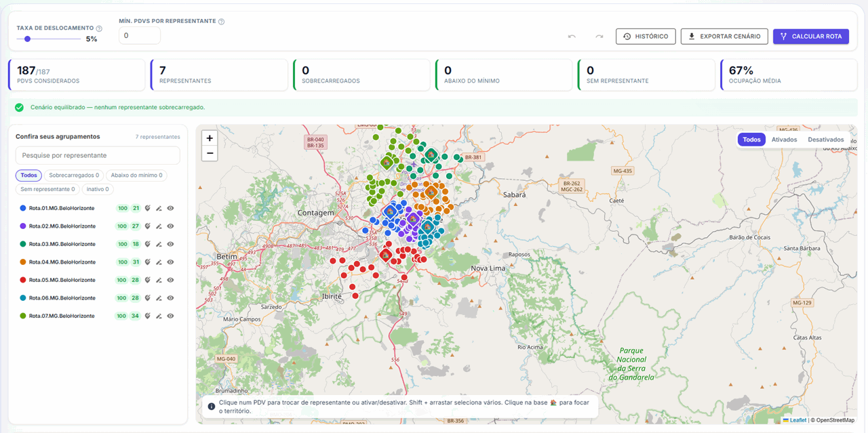Click the edit pencil for Rota.01.MG.BeloHorizonte
This screenshot has height=433, width=868.
[x=159, y=209]
